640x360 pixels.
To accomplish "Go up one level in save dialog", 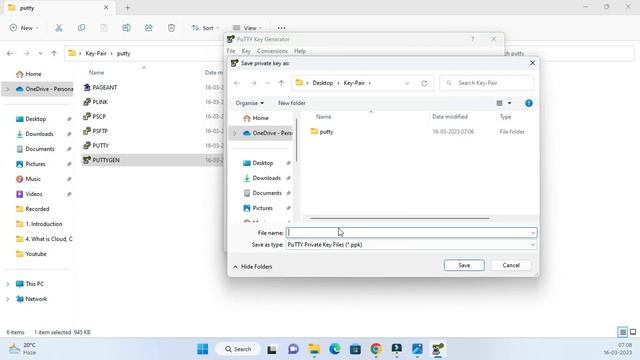I will 281,83.
